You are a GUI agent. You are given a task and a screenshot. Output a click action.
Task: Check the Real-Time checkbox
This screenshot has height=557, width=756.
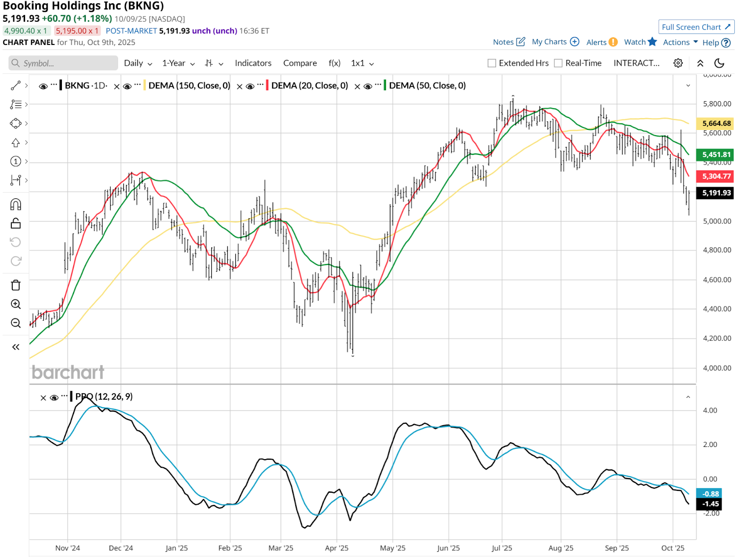click(558, 63)
